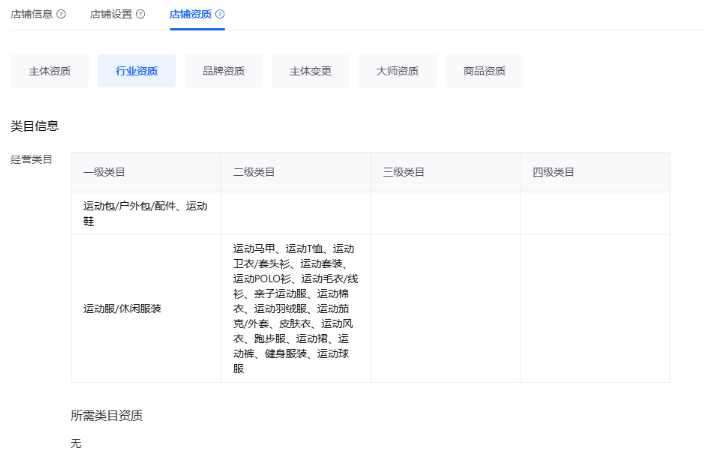Screen dimensions: 704x451
Task: Open the 店铺设置 tab
Action: pos(110,14)
